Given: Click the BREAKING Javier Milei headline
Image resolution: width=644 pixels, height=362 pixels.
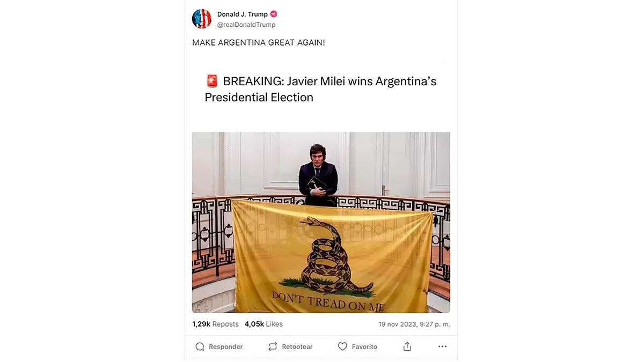Looking at the screenshot, I should [320, 89].
